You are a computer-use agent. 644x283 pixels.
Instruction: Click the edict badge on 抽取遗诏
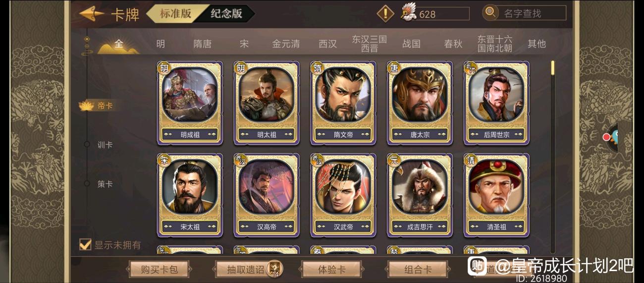[274, 269]
